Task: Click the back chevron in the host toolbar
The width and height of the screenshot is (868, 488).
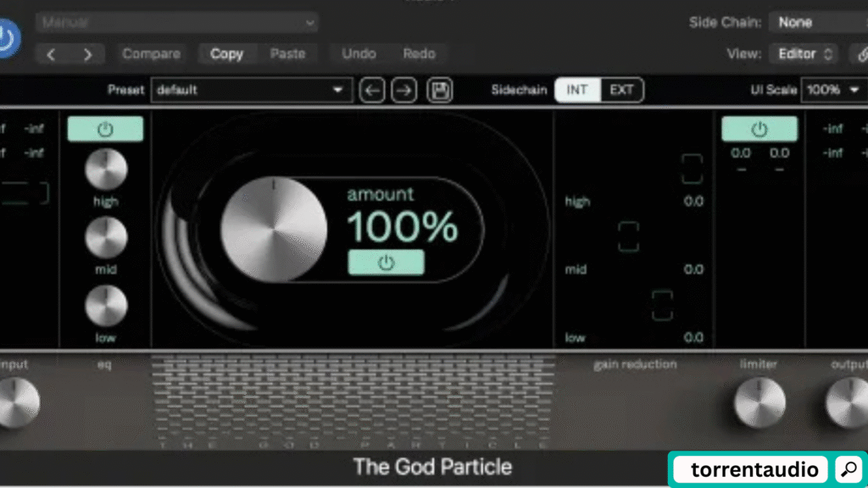Action: (52, 54)
